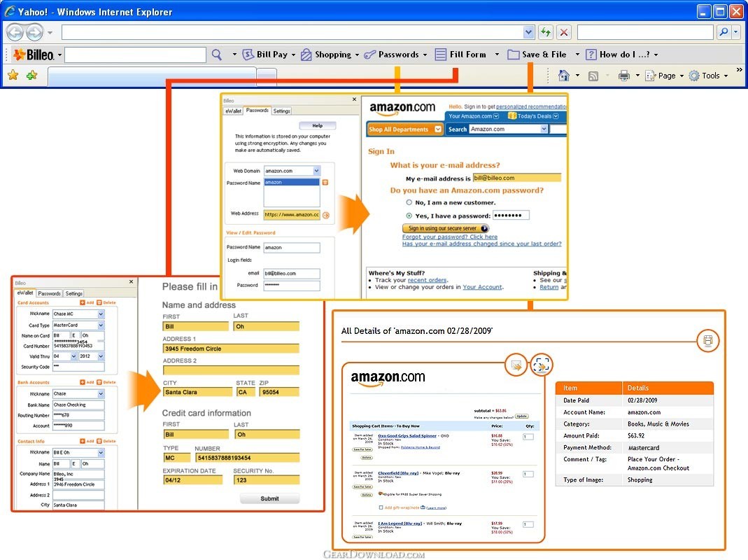Open the contact Nickname dropdown showing Bill E Oh
The image size is (748, 560).
(x=101, y=452)
